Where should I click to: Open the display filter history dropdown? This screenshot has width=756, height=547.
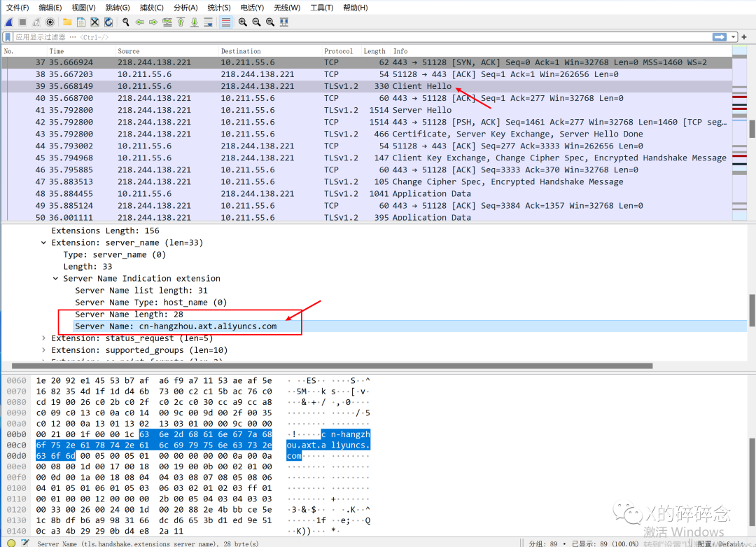[734, 37]
